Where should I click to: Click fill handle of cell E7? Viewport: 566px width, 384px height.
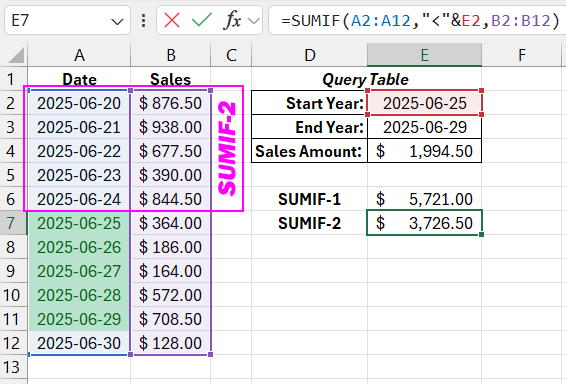[x=482, y=235]
